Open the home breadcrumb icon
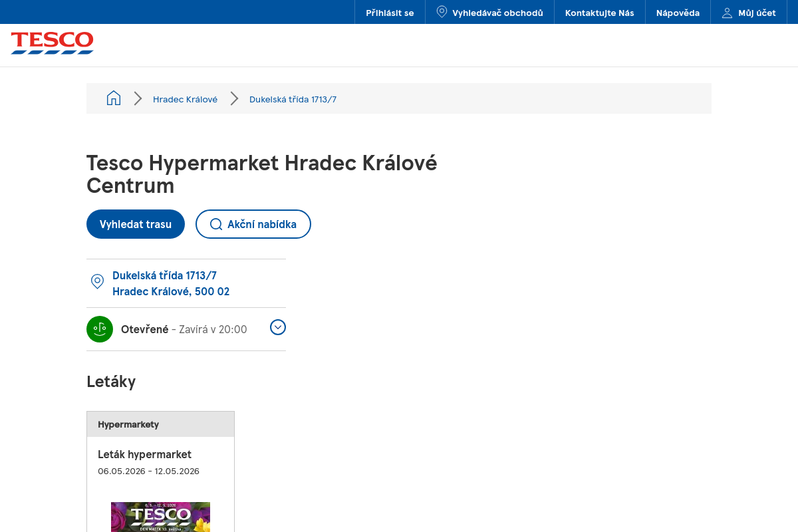The width and height of the screenshot is (798, 532). click(114, 98)
